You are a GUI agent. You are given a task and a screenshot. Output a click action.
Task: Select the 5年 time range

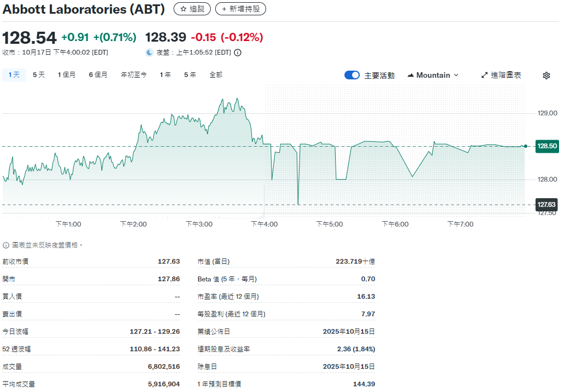click(x=190, y=75)
